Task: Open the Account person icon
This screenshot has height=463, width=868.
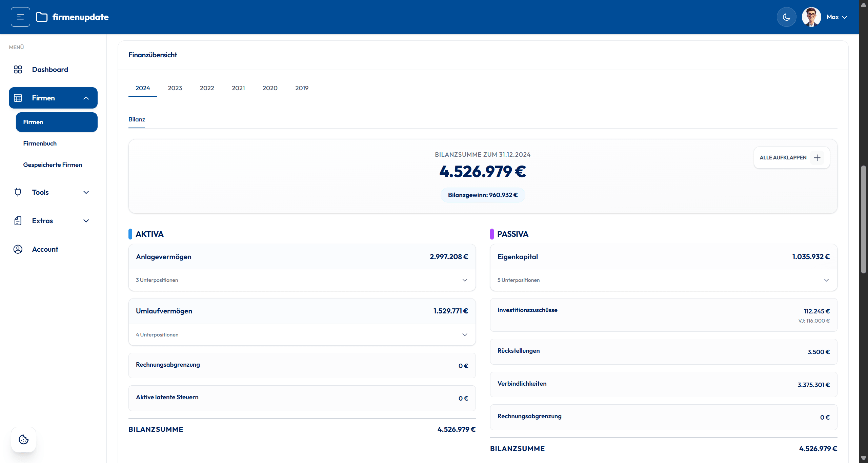Action: click(18, 249)
